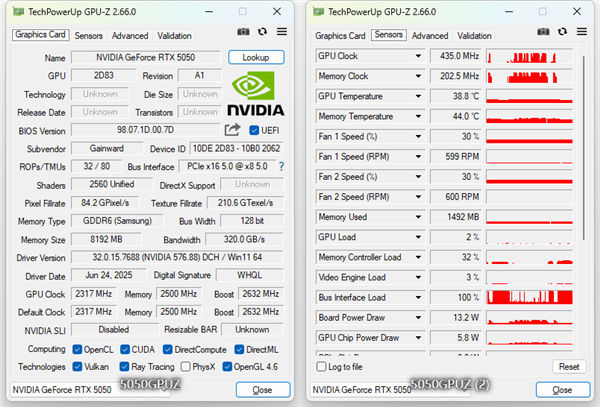
Task: Click the GPU Temperature history graph
Action: point(530,96)
